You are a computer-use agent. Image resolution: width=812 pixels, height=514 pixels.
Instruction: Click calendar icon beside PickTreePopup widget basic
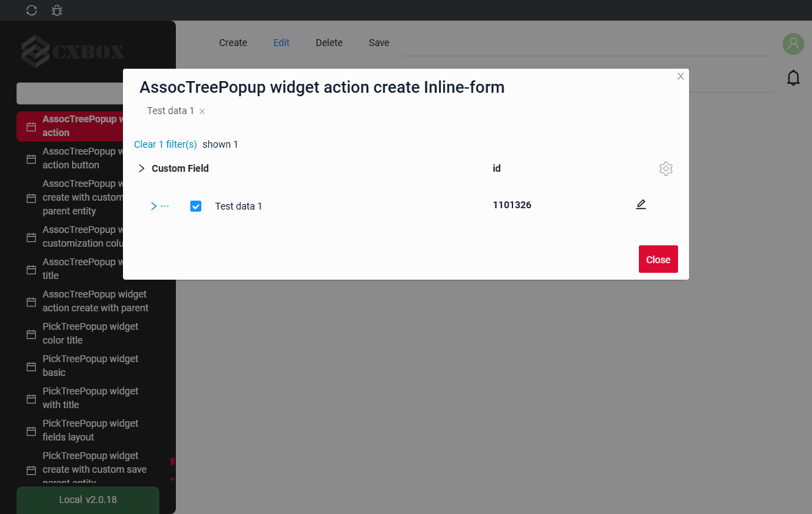31,366
